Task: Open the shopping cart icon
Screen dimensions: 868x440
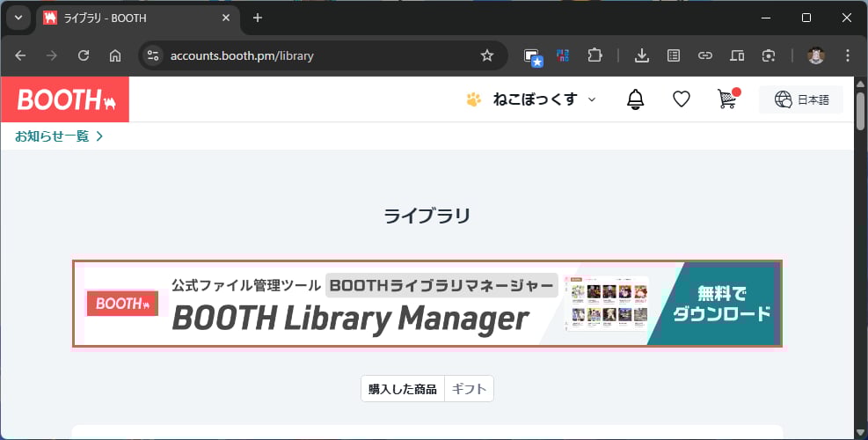Action: [x=726, y=99]
